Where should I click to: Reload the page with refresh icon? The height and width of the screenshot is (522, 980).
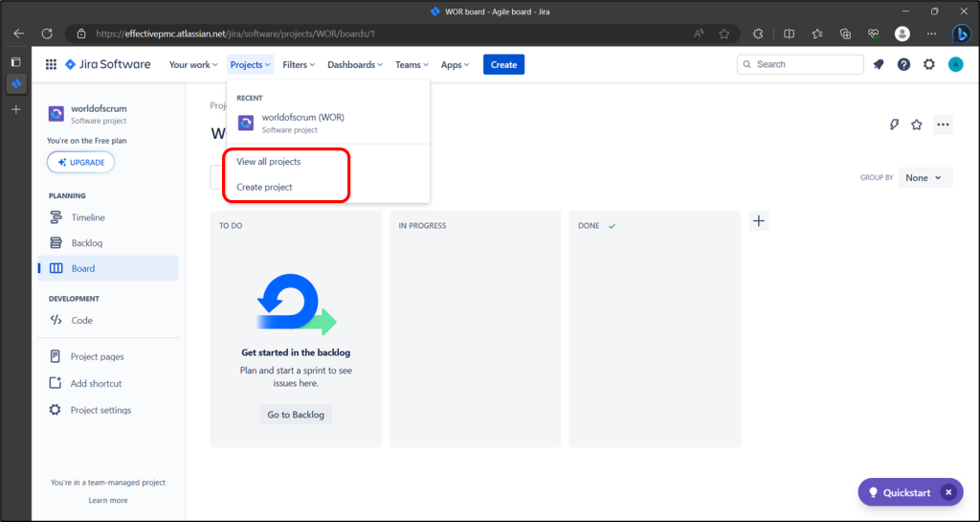pyautogui.click(x=47, y=34)
